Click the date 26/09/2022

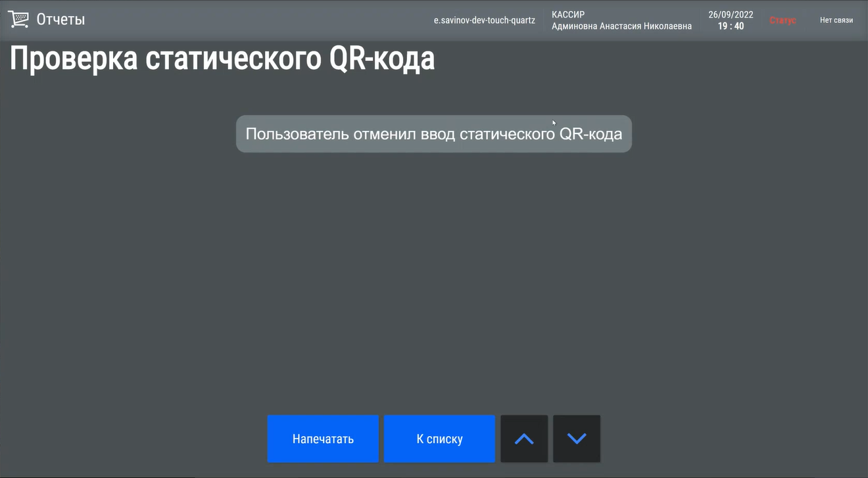[x=731, y=14]
